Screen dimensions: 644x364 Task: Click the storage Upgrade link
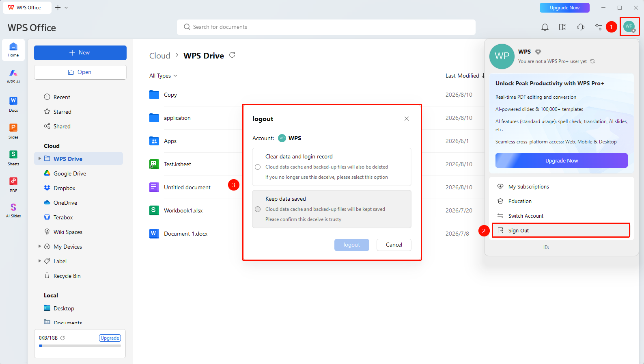(x=110, y=338)
